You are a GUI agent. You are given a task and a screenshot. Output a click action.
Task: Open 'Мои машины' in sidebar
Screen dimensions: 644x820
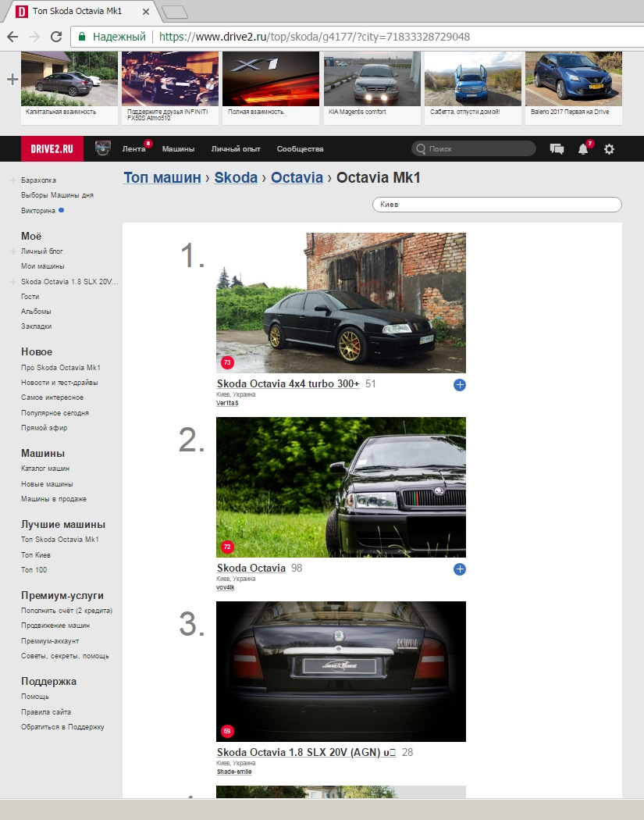42,266
